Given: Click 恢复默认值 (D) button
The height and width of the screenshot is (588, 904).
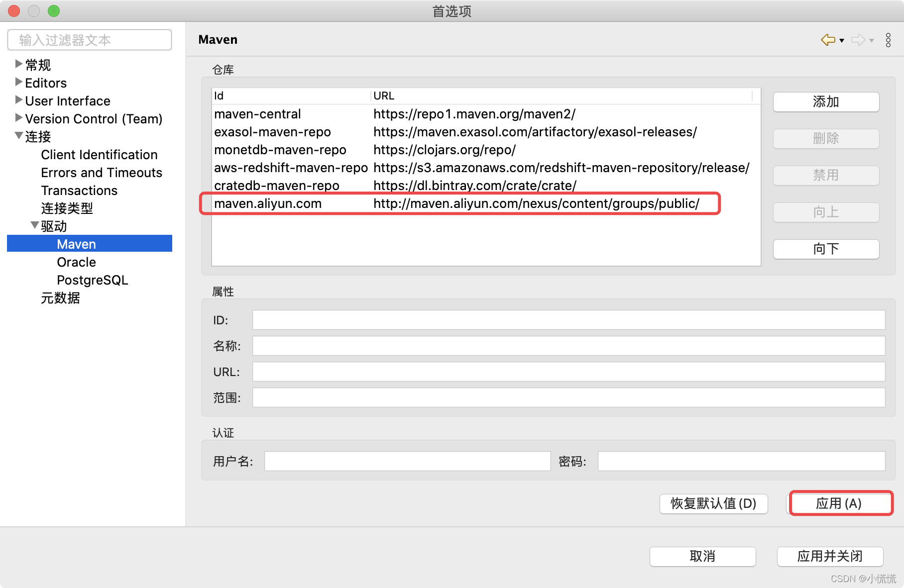Looking at the screenshot, I should point(713,503).
